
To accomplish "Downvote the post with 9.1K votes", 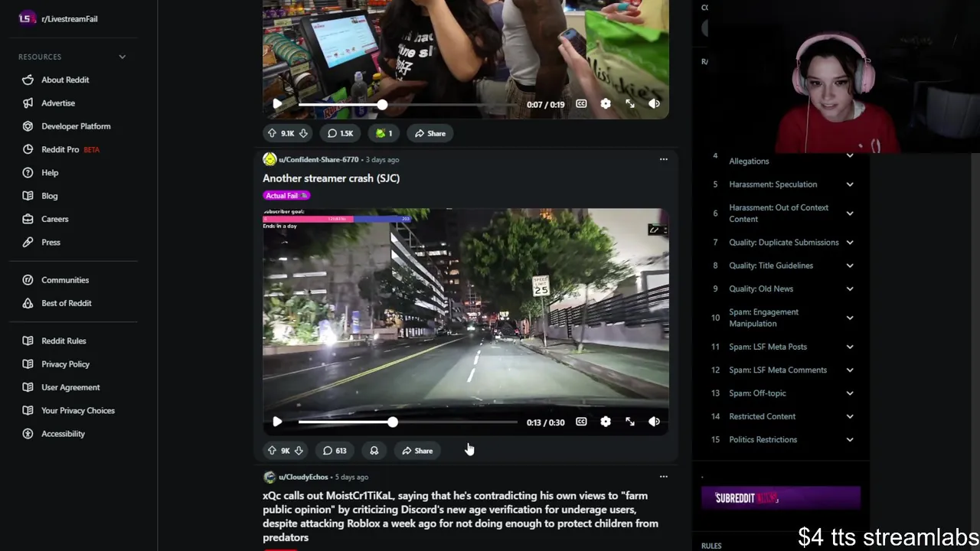I will tap(303, 133).
